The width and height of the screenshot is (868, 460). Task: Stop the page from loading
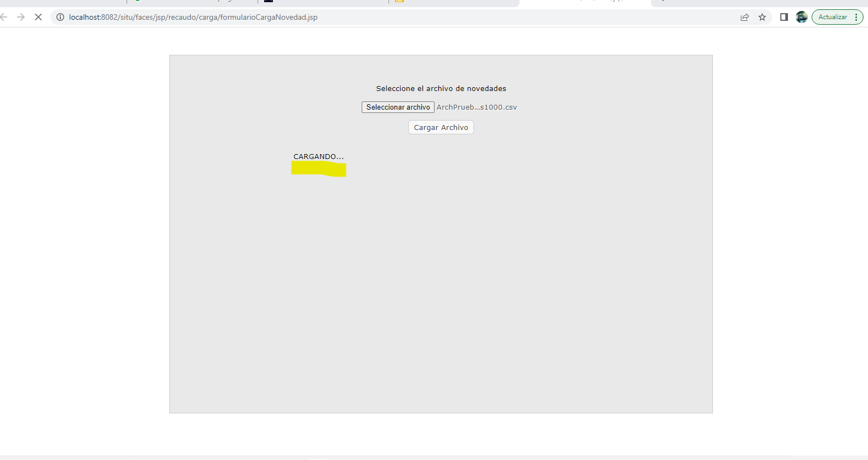[x=38, y=17]
